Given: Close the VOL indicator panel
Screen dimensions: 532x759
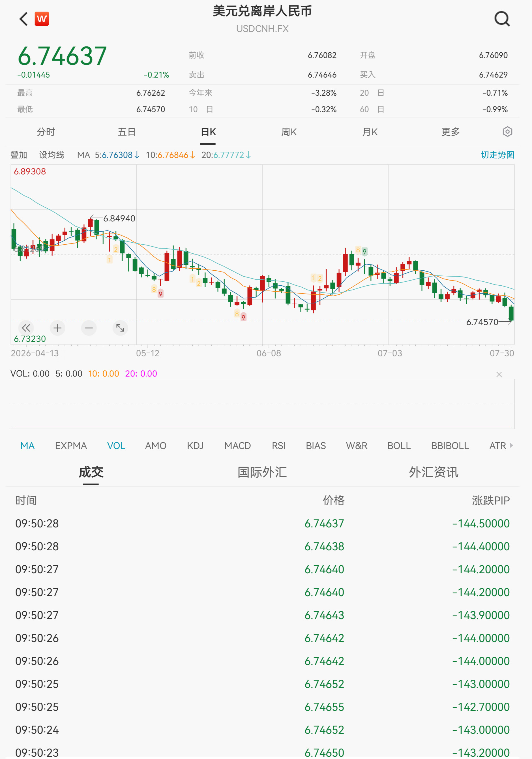Looking at the screenshot, I should click(x=499, y=374).
